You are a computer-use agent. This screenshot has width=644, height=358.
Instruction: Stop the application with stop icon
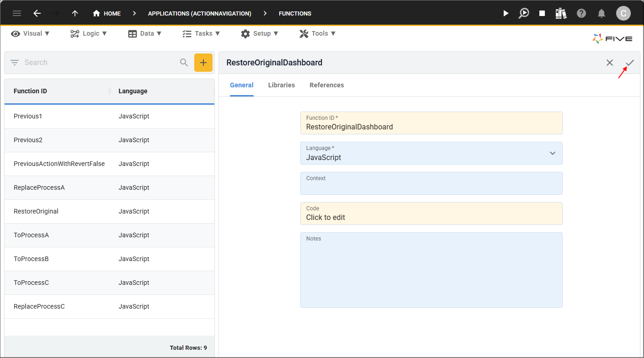542,13
